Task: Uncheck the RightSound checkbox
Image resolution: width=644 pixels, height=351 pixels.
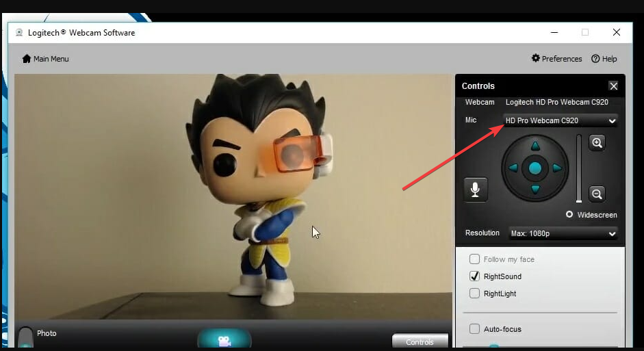Action: [474, 276]
